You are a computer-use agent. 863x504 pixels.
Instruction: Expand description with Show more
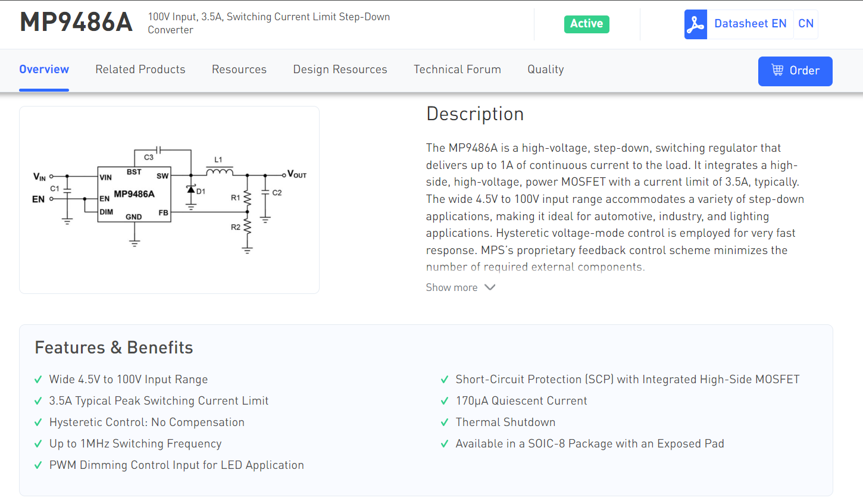pyautogui.click(x=460, y=287)
